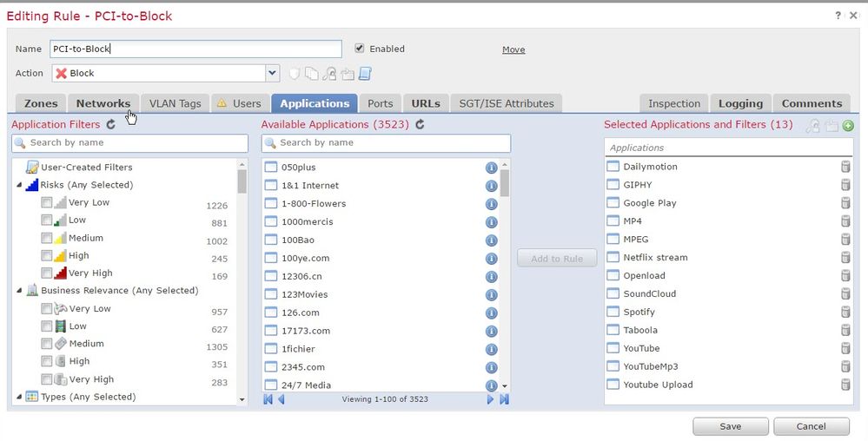Open info for 2345.com

491,368
